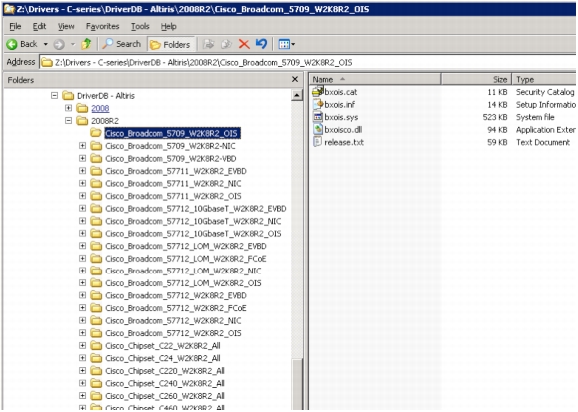Open the Views dropdown button

[x=287, y=45]
